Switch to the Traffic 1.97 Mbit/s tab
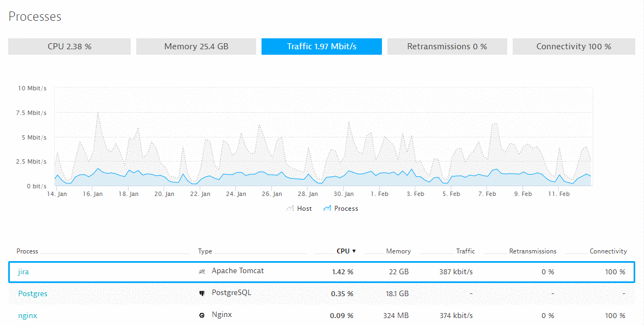The width and height of the screenshot is (644, 329). point(321,47)
